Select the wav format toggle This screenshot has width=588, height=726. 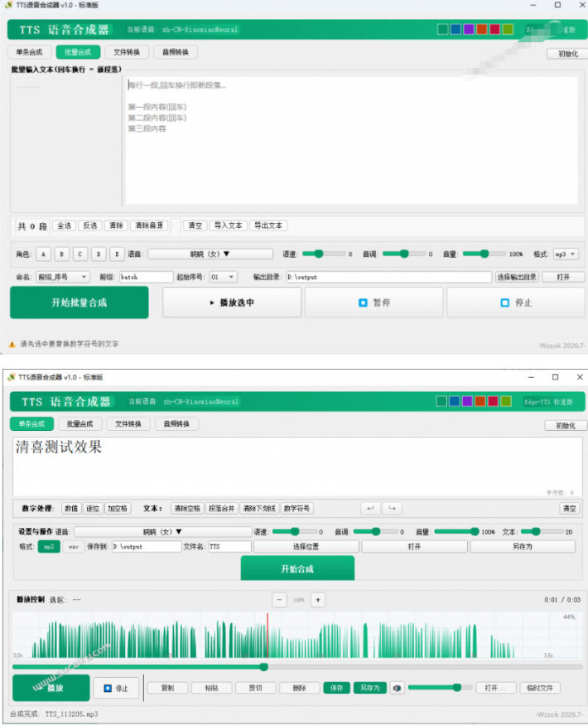point(73,546)
